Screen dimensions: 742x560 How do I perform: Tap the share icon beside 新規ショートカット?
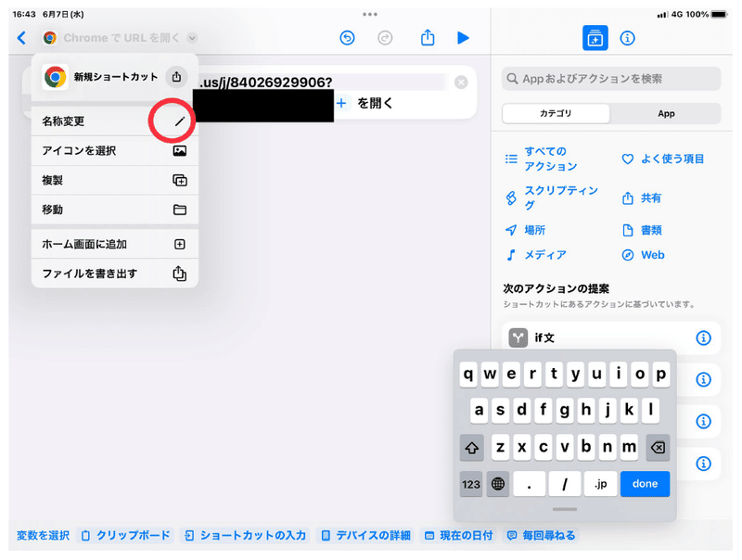point(176,77)
